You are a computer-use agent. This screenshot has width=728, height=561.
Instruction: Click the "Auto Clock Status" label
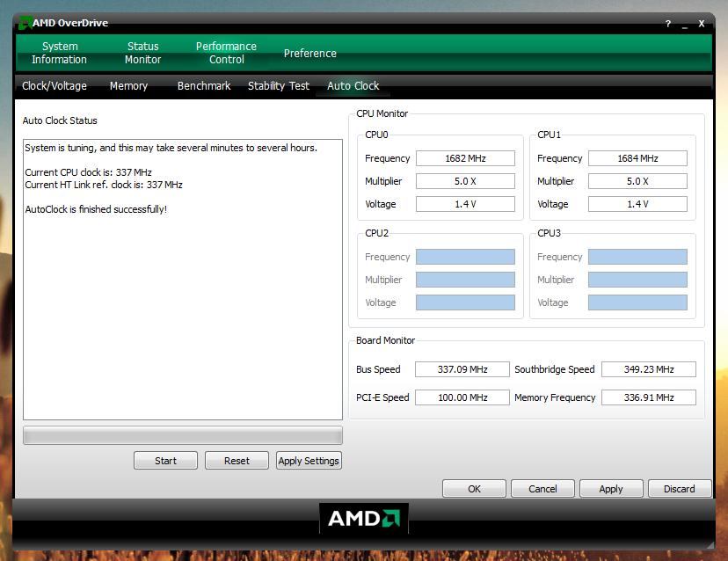60,120
